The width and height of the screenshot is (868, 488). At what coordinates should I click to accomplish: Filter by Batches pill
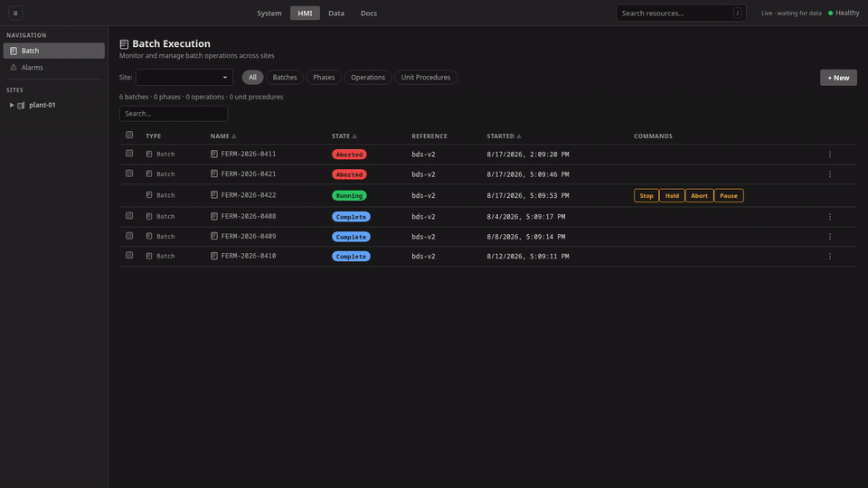[285, 78]
